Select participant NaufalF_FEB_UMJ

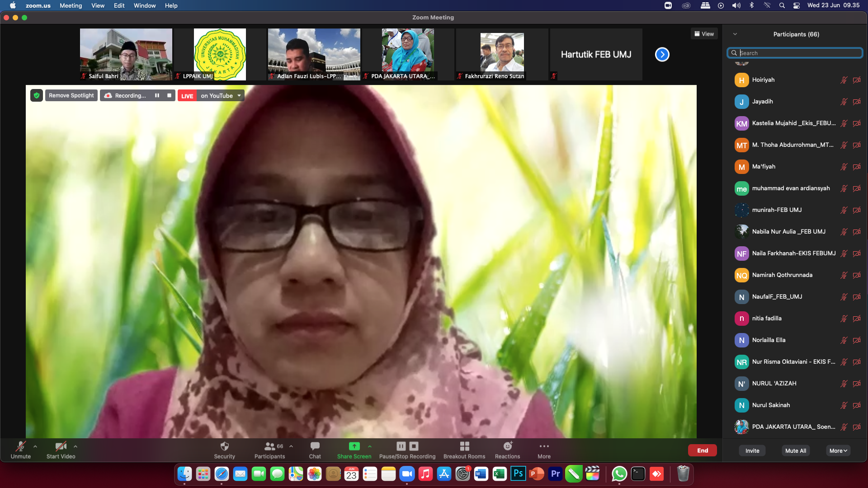[795, 297]
